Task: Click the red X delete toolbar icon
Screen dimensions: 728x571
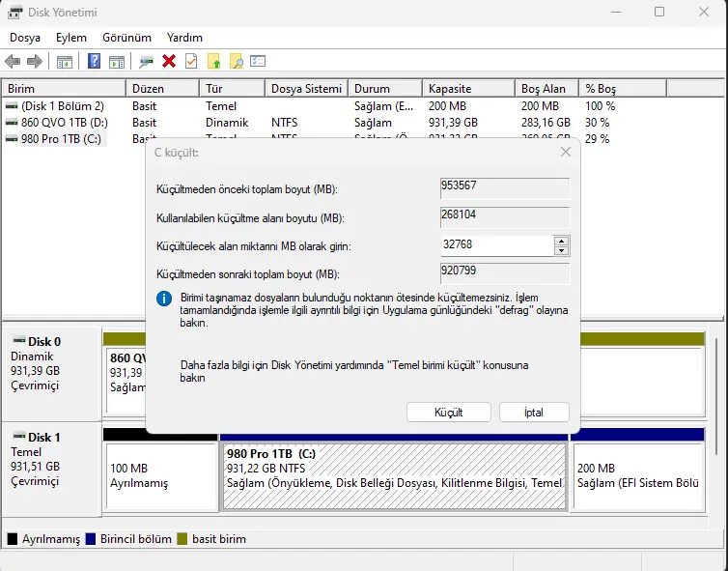Action: [x=169, y=61]
